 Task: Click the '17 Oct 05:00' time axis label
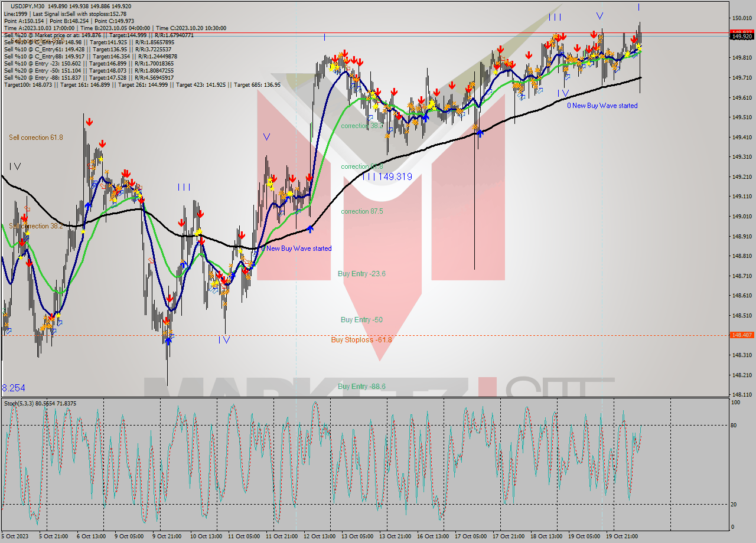(x=470, y=537)
